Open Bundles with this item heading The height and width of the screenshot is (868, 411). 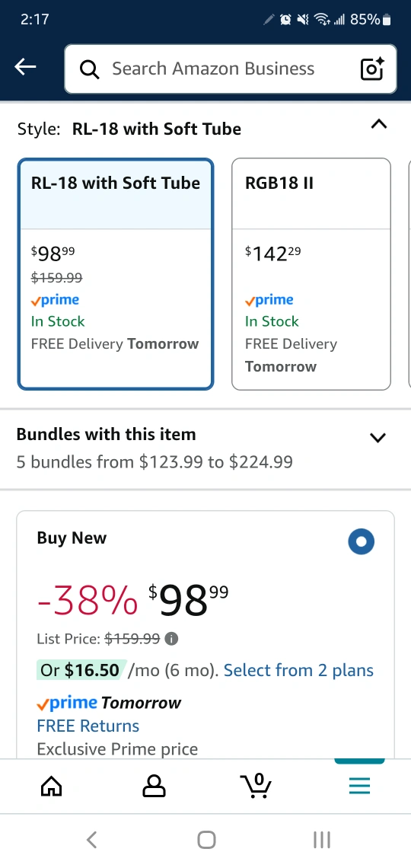click(x=107, y=434)
